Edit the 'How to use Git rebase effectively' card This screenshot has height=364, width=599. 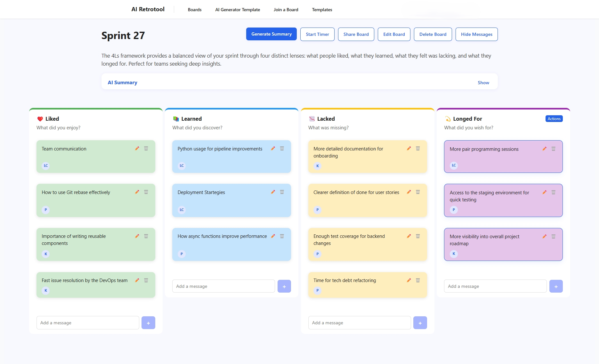pos(137,192)
